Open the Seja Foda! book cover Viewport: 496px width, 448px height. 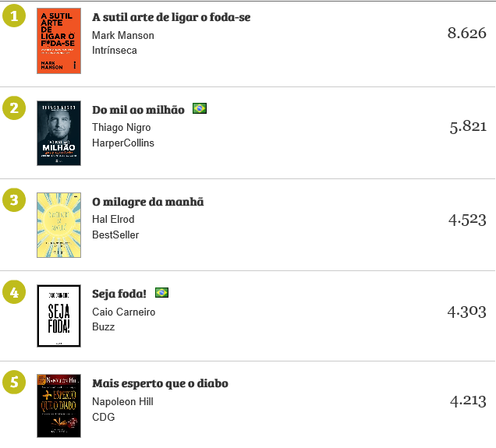[x=58, y=316]
